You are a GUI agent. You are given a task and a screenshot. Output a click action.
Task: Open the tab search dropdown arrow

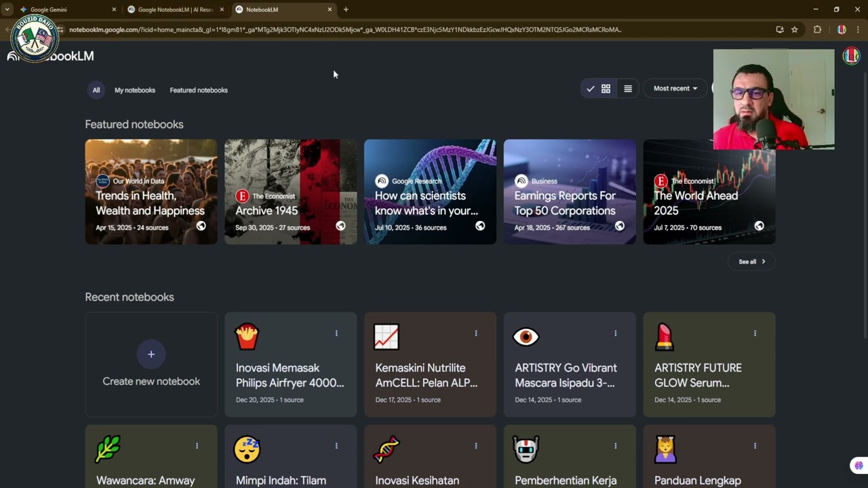(7, 9)
